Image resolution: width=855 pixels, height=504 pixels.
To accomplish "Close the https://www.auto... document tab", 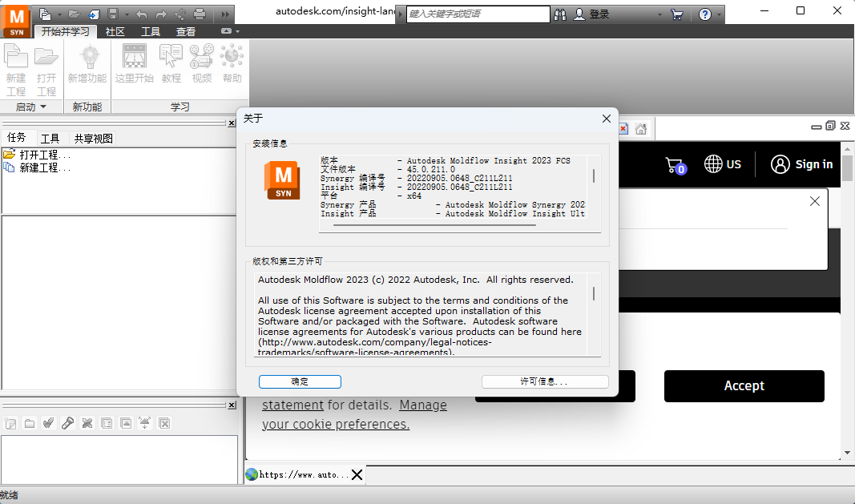I will point(357,474).
